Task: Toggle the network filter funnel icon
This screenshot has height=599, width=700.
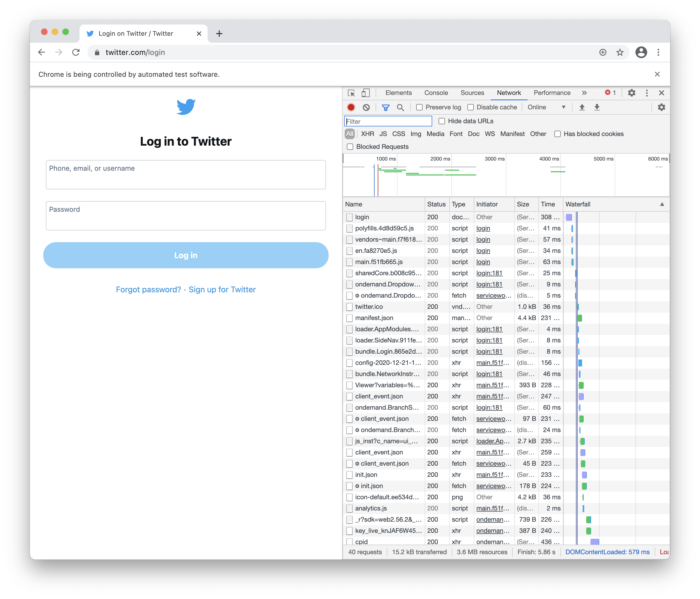Action: 385,107
